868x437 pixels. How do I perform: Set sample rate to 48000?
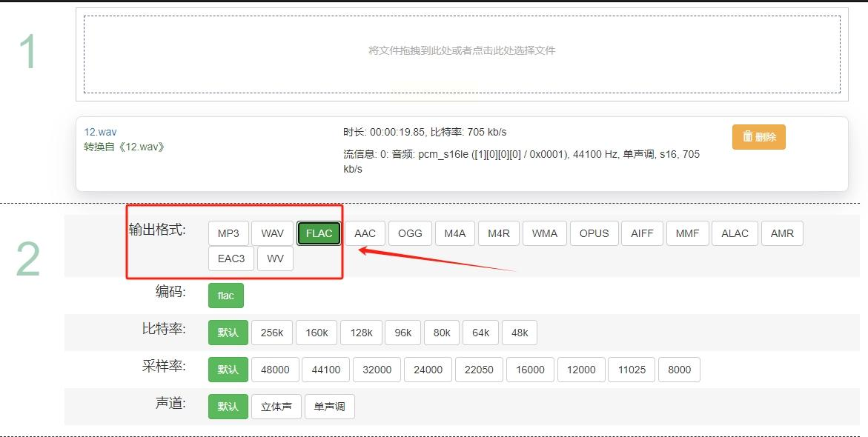tap(275, 370)
